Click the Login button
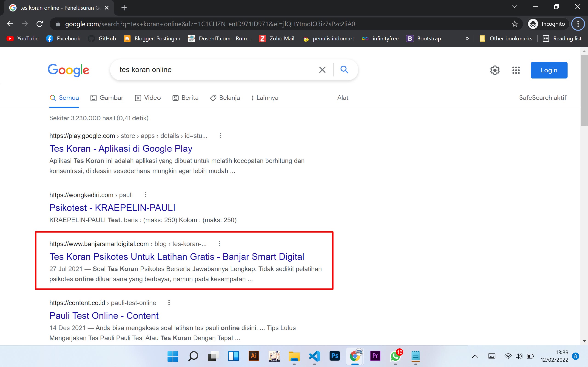Screen dimensions: 588x367 click(x=549, y=70)
